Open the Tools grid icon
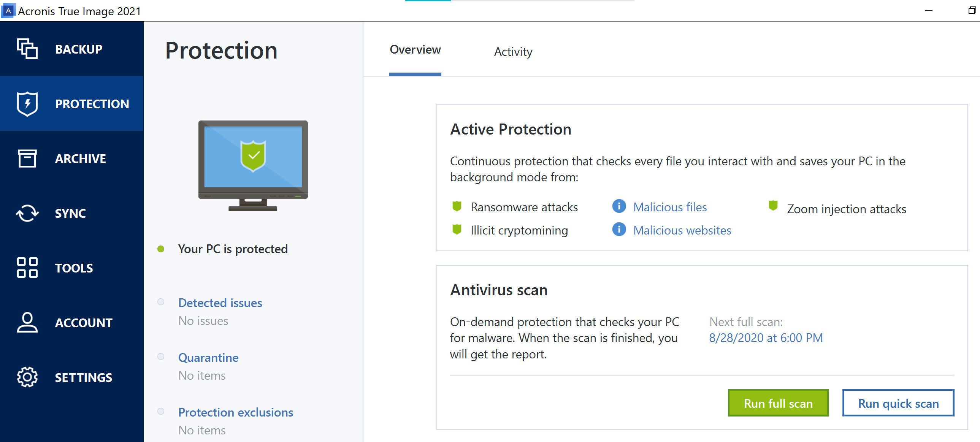 point(27,268)
